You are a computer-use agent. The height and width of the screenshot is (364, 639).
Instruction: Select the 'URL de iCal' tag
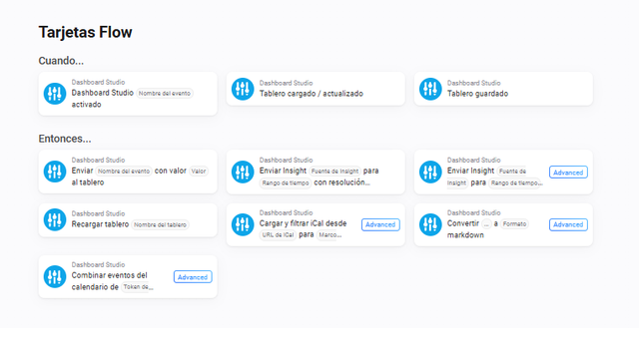pyautogui.click(x=278, y=235)
